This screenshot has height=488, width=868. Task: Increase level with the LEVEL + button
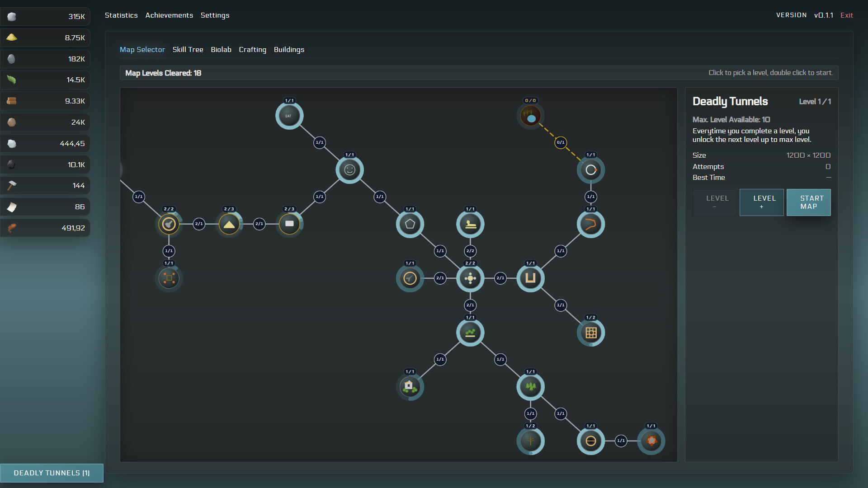(761, 202)
